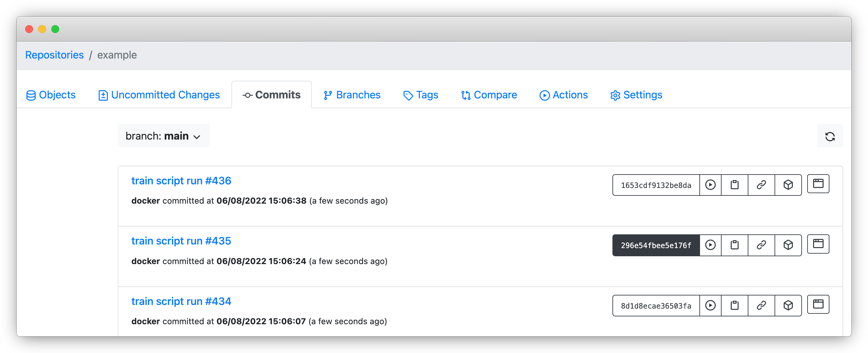Copy commit #434 hash with clipboard icon
Image resolution: width=868 pixels, height=353 pixels.
point(734,306)
